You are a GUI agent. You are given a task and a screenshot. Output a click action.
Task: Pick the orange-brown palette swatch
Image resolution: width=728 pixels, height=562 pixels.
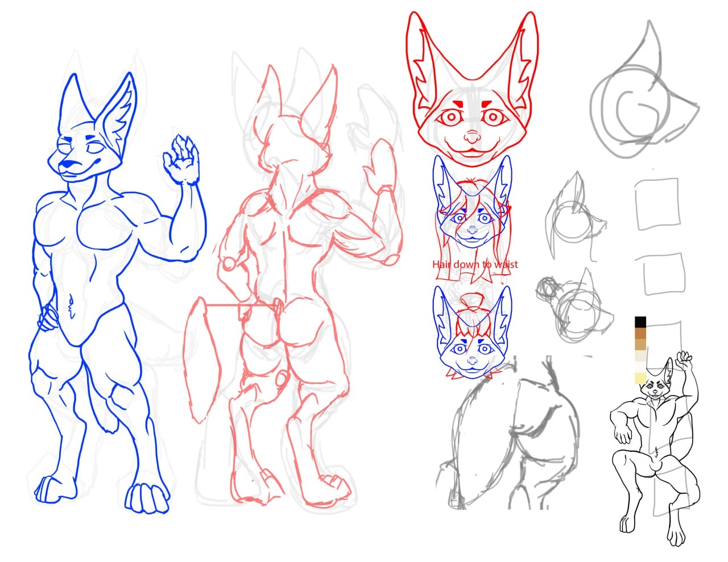click(640, 334)
